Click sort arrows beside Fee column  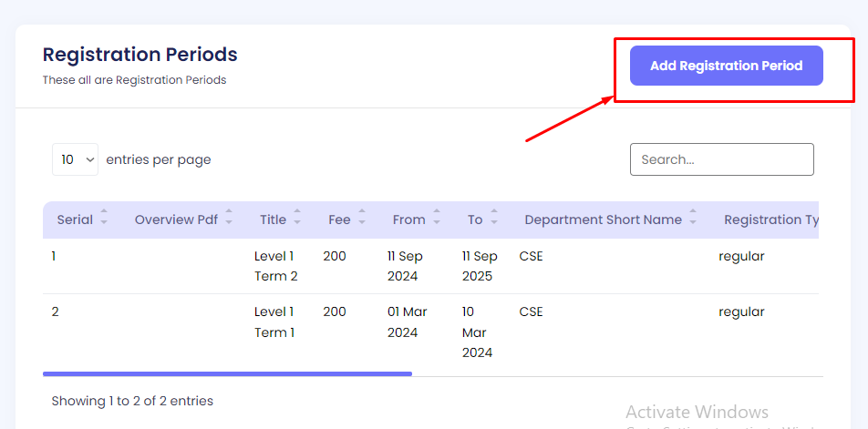point(362,220)
